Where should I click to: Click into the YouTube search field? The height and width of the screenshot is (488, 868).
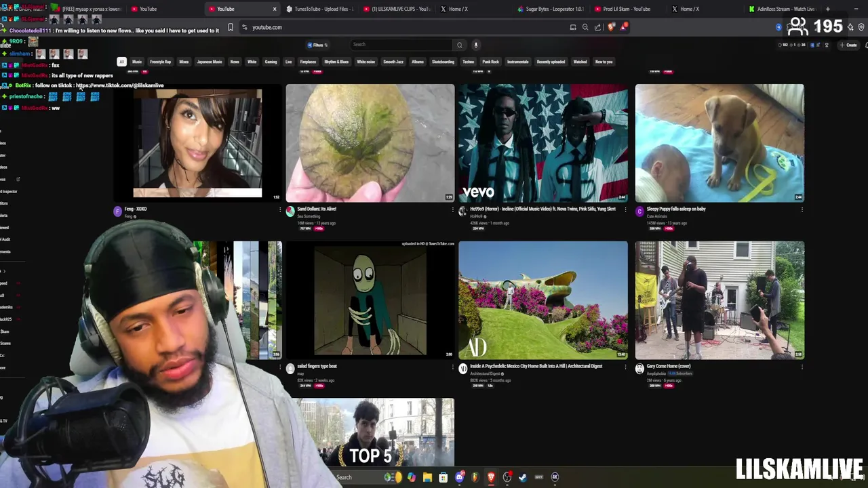pos(401,45)
